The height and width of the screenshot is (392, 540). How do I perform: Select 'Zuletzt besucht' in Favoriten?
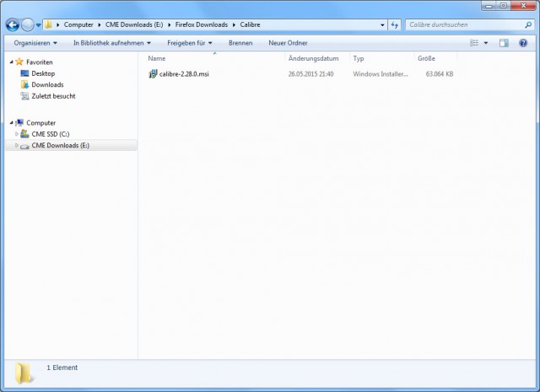pos(53,96)
